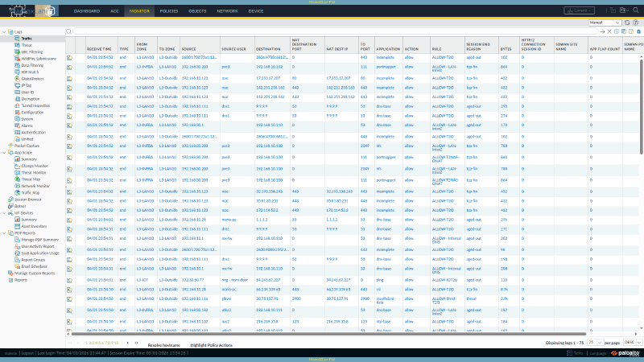
Task: Click the Email Scheduler icon
Action: pos(17,266)
